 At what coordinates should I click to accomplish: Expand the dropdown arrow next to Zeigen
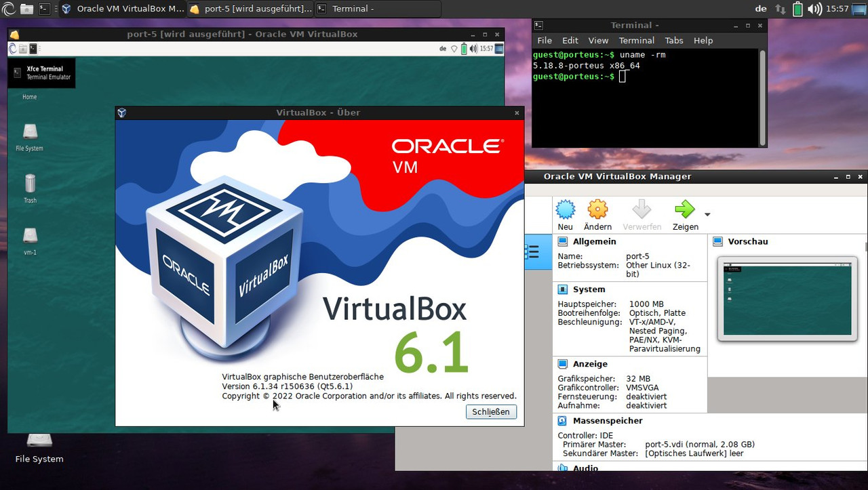pos(707,215)
